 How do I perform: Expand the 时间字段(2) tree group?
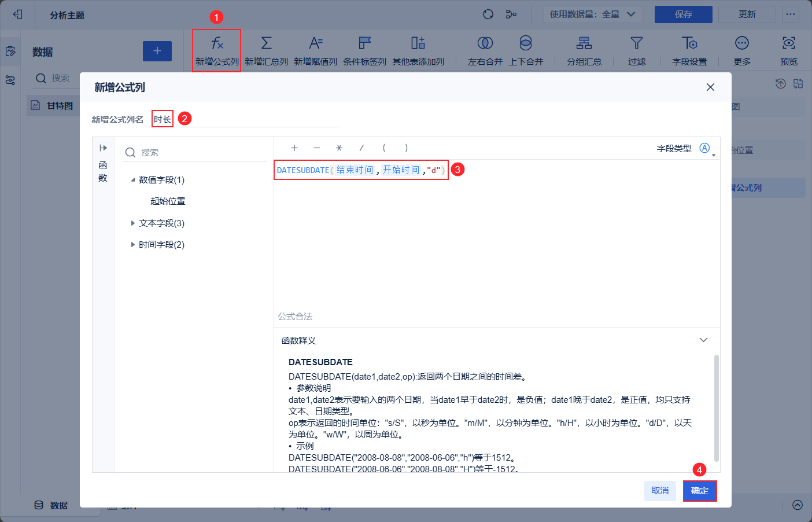[x=133, y=245]
